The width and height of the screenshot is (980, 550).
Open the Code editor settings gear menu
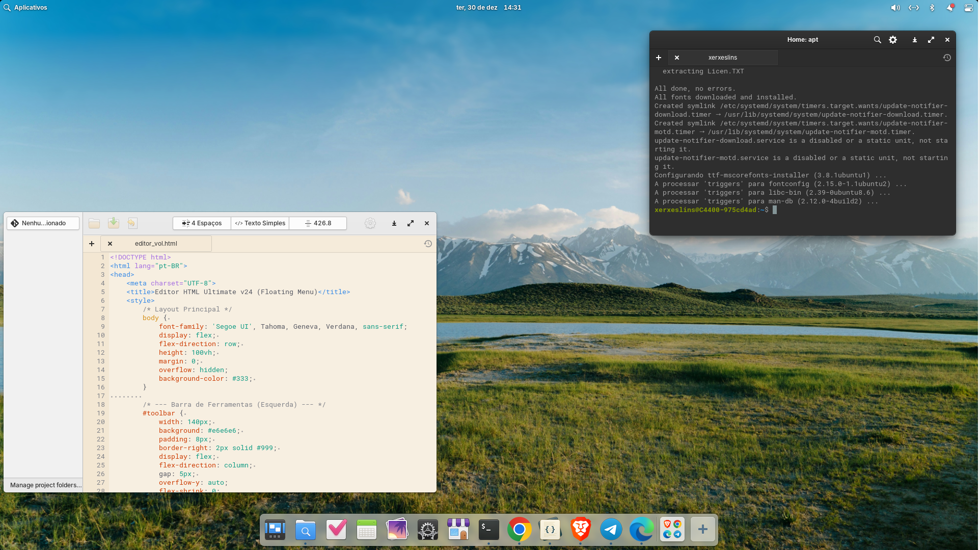point(370,223)
